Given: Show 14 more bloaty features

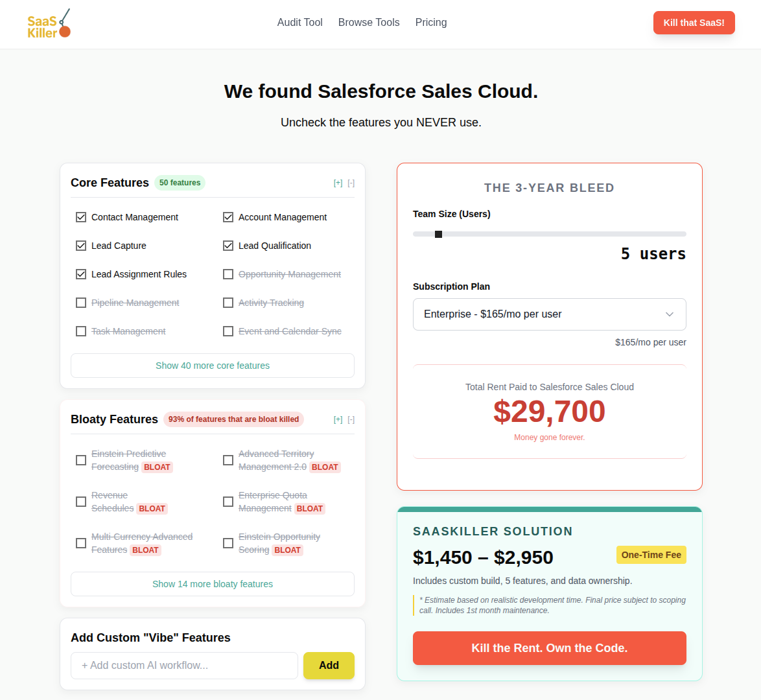Looking at the screenshot, I should coord(213,584).
